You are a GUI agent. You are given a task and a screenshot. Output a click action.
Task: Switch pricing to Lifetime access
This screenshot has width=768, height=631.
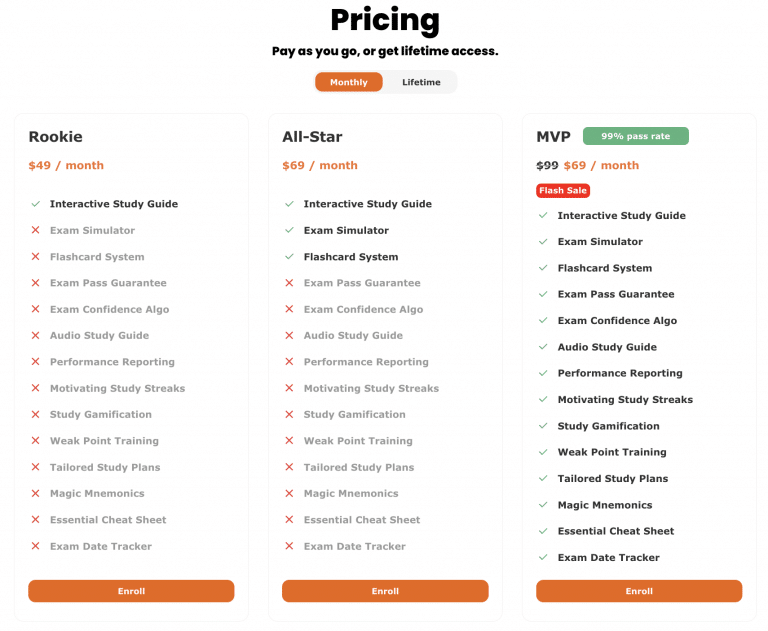[421, 82]
